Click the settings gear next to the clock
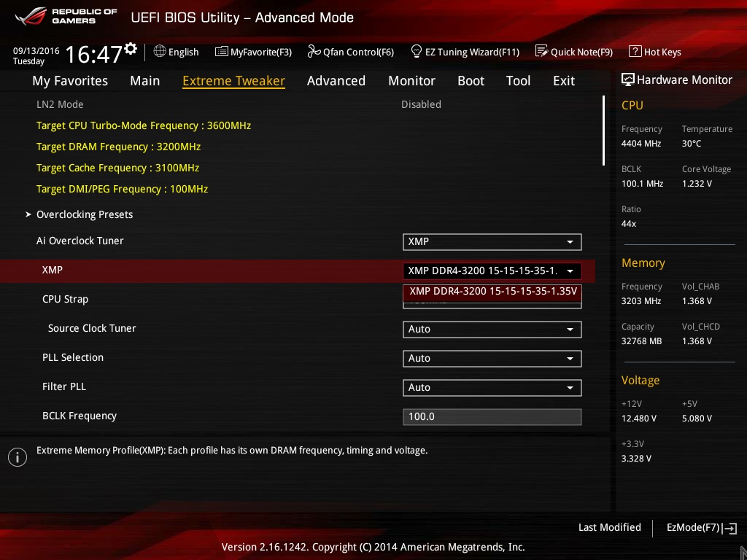The height and width of the screenshot is (560, 747). pyautogui.click(x=131, y=49)
